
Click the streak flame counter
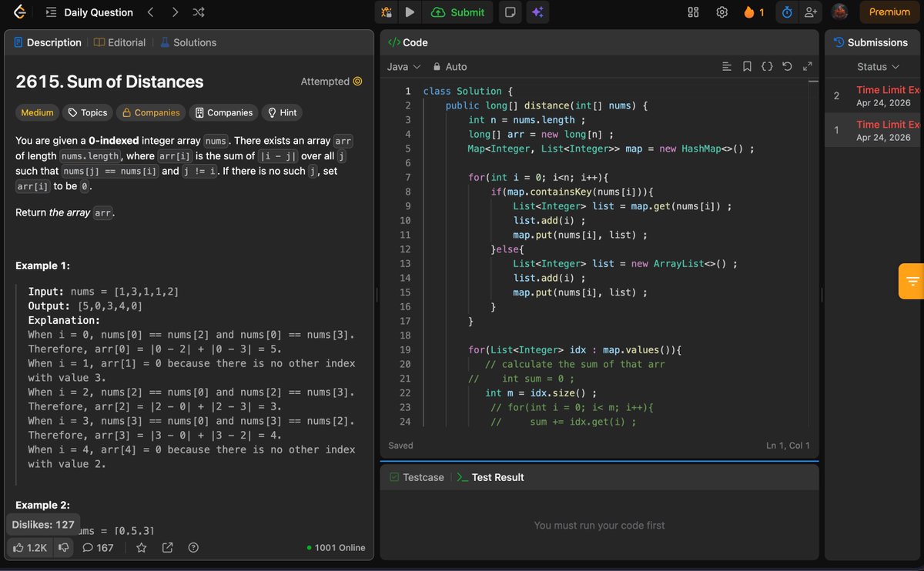(x=754, y=12)
